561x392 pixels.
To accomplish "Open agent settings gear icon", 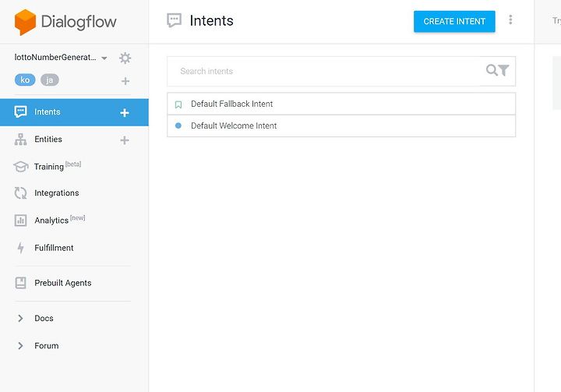I will click(125, 58).
